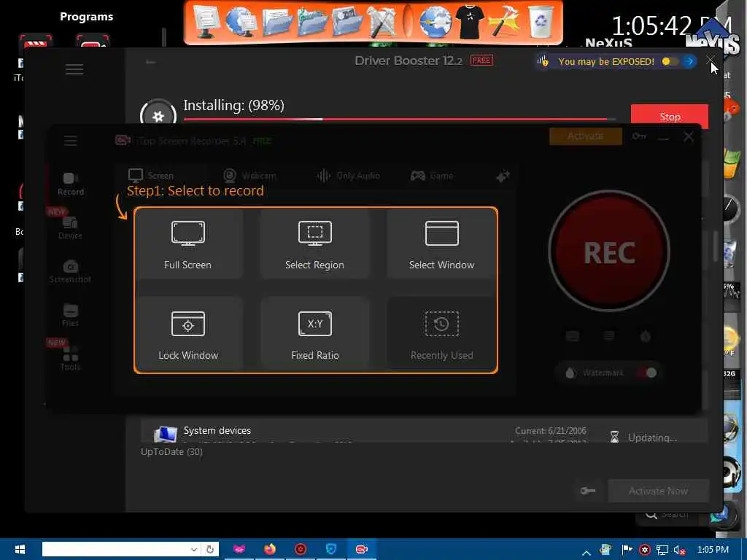Open the Recently Used region option
This screenshot has width=747, height=560.
coord(441,334)
